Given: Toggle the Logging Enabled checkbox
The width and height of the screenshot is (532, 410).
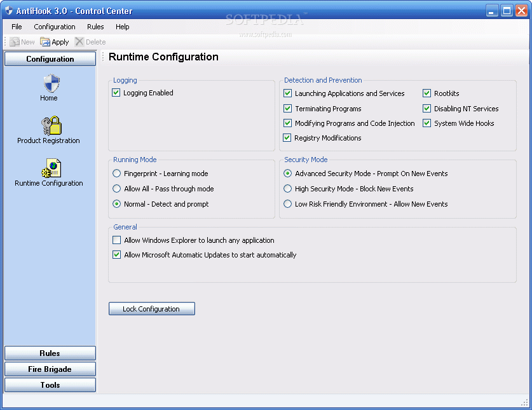Looking at the screenshot, I should tap(116, 93).
